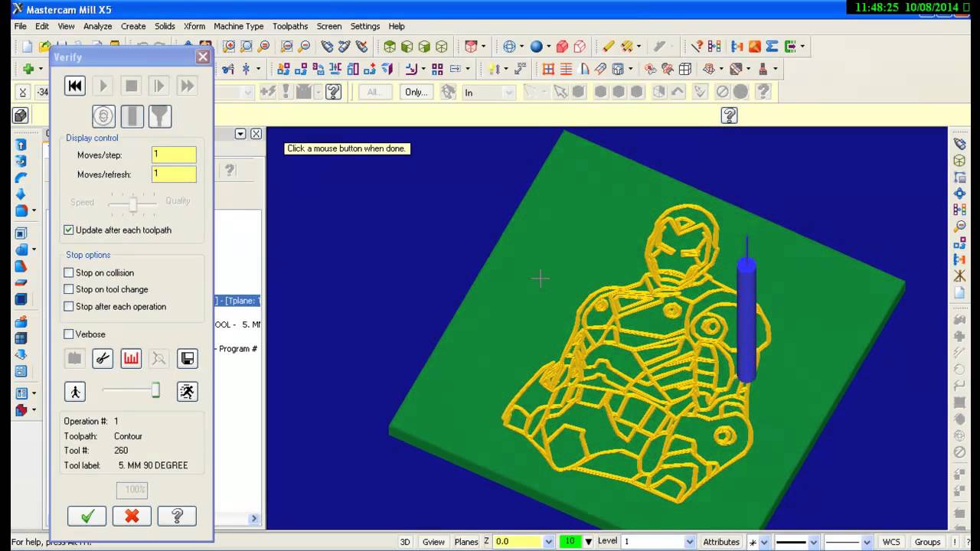This screenshot has height=551, width=980.
Task: Open the turbo mode icon in Verify dialog
Action: pos(103,116)
